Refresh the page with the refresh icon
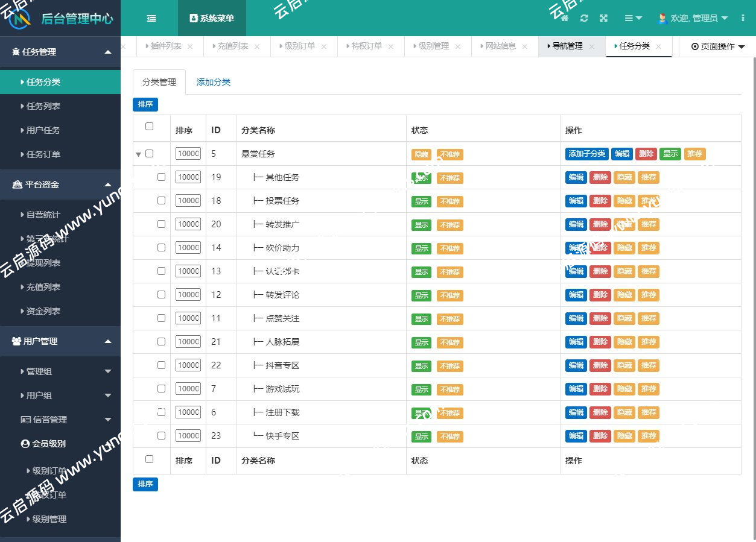Screen dimensions: 756x542 pyautogui.click(x=583, y=18)
